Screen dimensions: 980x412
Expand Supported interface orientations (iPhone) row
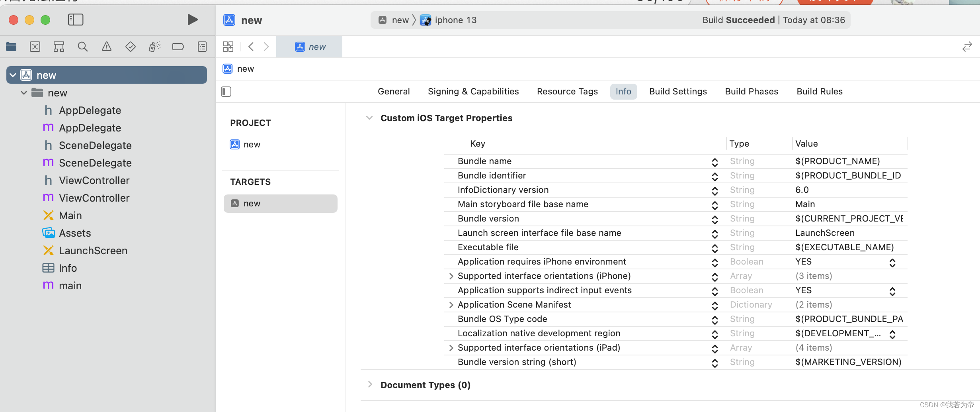tap(451, 276)
